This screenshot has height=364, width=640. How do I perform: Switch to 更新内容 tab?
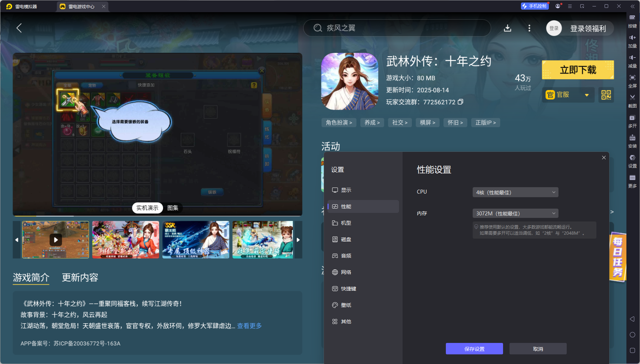point(80,278)
